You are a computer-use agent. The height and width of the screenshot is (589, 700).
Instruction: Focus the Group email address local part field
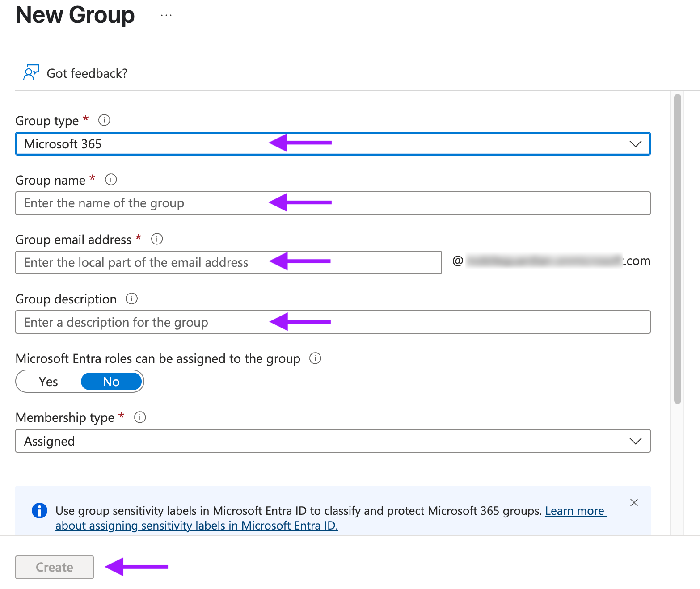tap(229, 262)
